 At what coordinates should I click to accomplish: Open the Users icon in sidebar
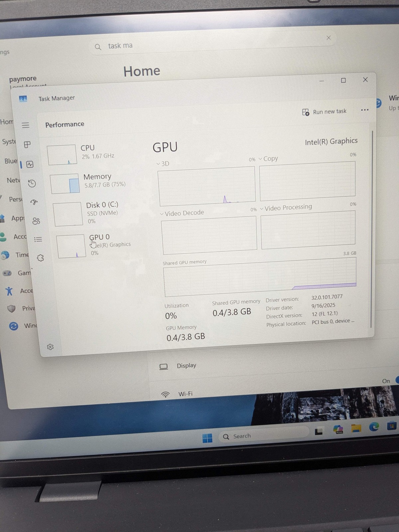36,221
